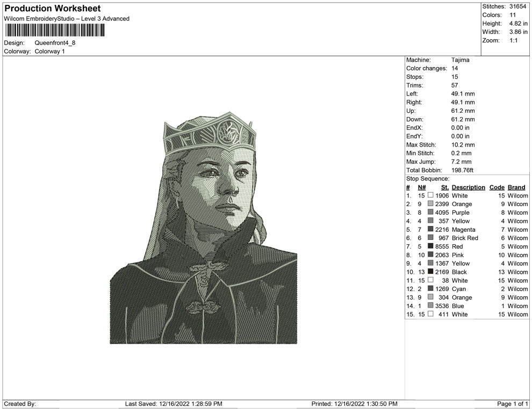Click the barcode under the worksheet title
This screenshot has height=409, width=532.
[x=55, y=31]
